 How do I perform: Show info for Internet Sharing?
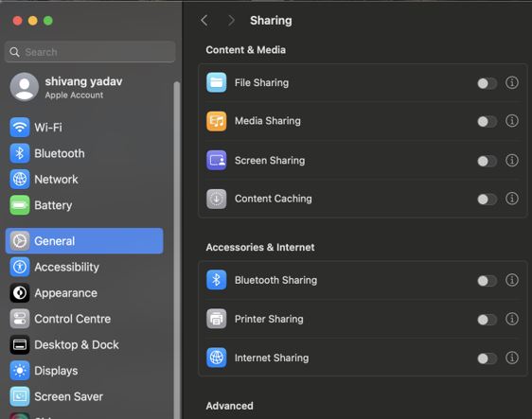(x=511, y=358)
